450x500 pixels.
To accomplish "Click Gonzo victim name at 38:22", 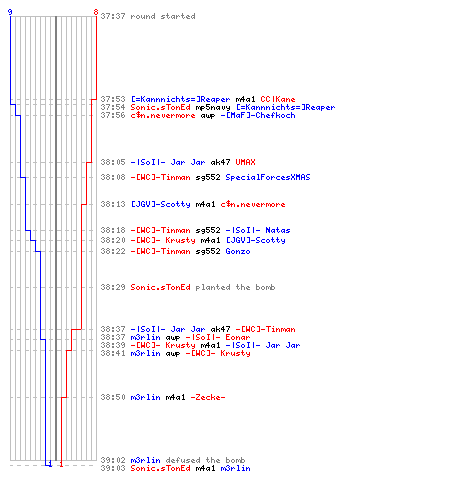I will pos(238,251).
